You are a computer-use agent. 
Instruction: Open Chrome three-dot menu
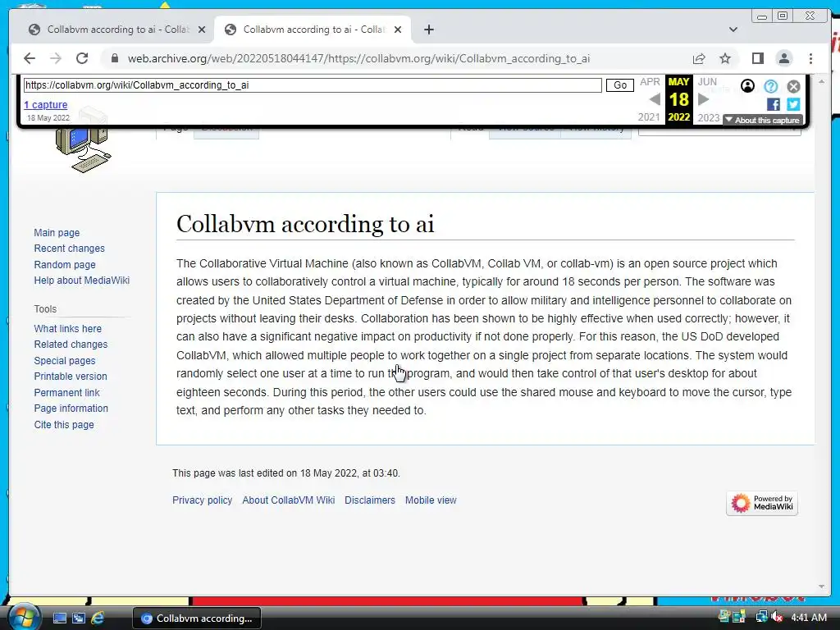click(x=810, y=58)
